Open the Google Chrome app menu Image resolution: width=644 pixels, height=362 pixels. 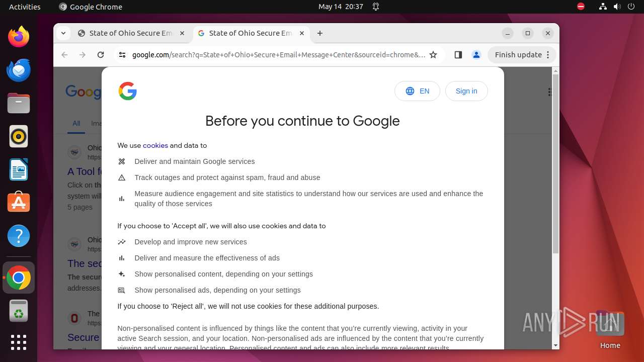(91, 7)
